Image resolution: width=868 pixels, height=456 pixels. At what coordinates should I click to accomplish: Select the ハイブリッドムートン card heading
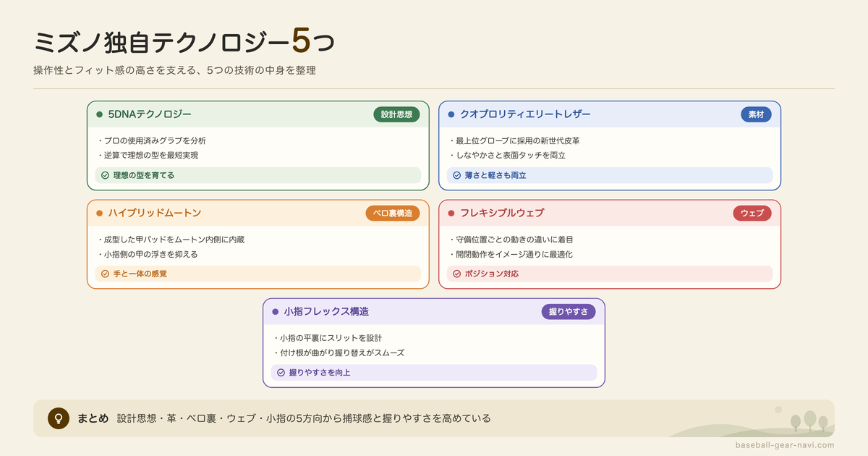154,213
